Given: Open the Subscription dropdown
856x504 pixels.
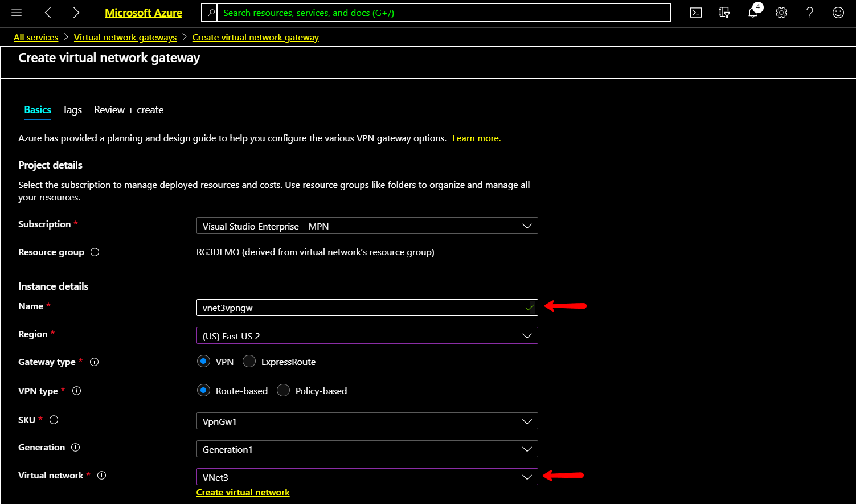Looking at the screenshot, I should tap(367, 226).
